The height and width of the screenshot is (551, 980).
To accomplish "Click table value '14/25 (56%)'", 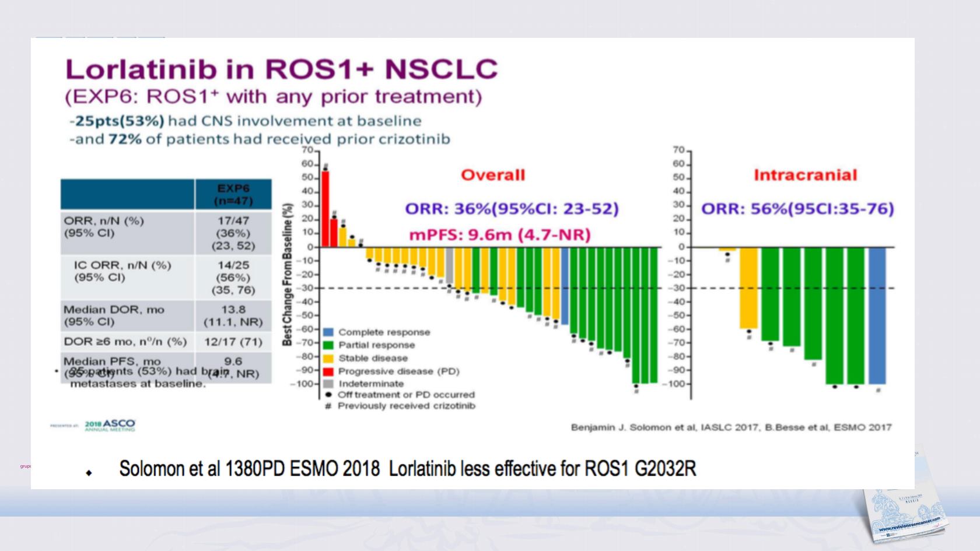I will coord(233,271).
